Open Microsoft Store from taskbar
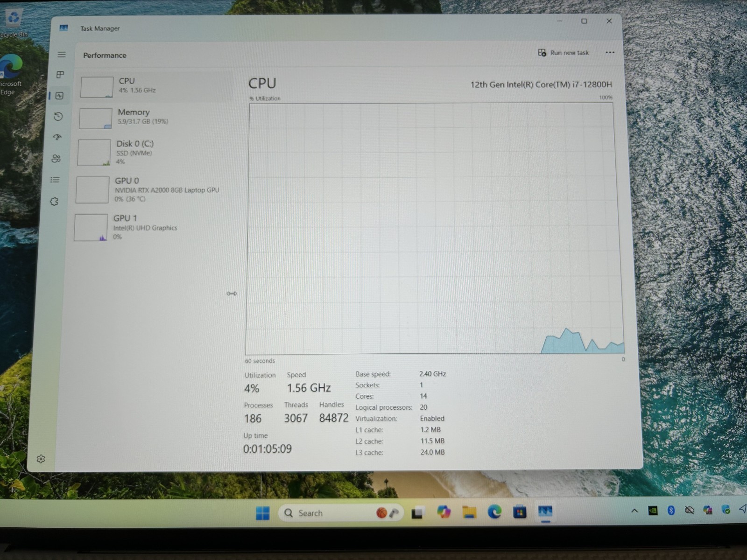747x560 pixels. pos(520,511)
